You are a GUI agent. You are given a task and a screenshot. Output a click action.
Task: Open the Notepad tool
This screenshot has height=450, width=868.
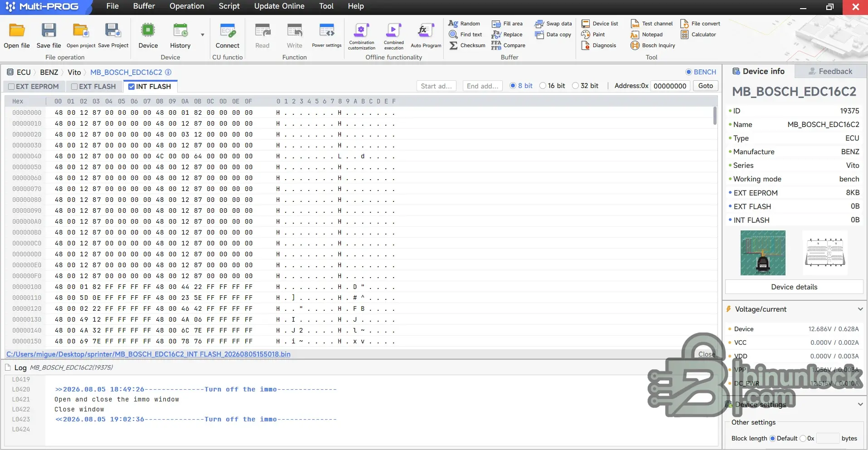point(647,34)
